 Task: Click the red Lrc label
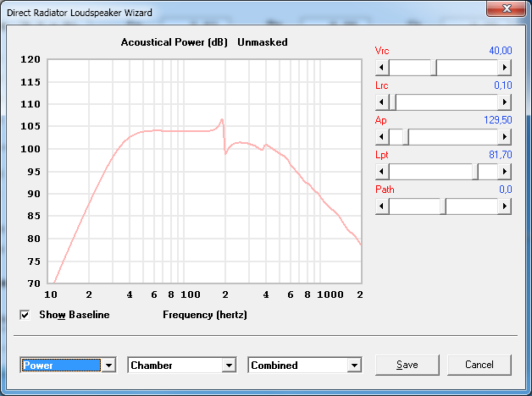pos(382,85)
